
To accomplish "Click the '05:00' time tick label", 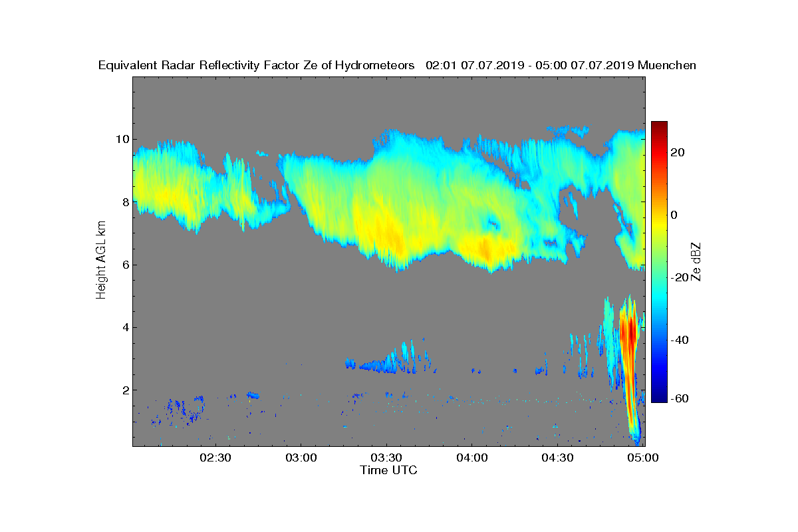I will pyautogui.click(x=644, y=458).
